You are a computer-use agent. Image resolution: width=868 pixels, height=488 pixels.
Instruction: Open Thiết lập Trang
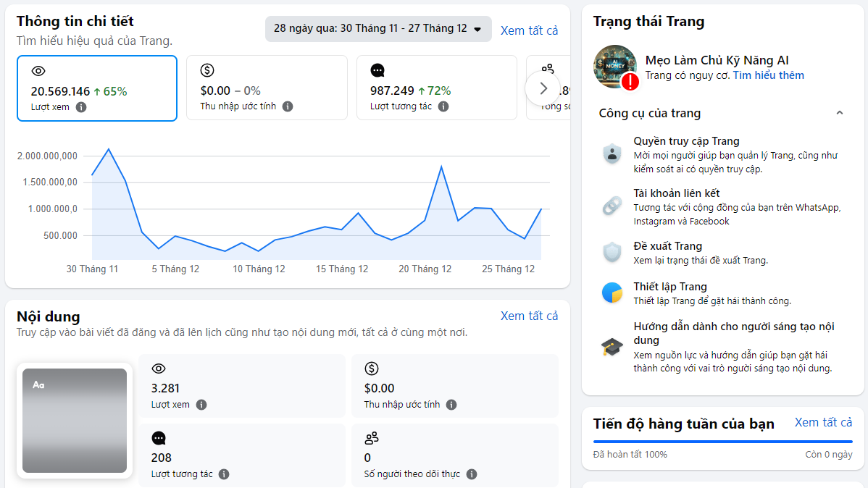coord(723,293)
